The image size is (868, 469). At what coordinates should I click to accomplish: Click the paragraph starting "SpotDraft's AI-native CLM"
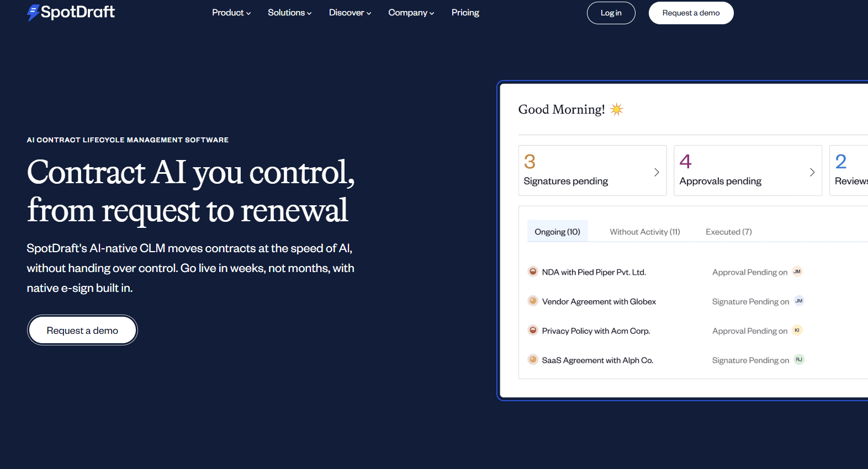pos(190,268)
